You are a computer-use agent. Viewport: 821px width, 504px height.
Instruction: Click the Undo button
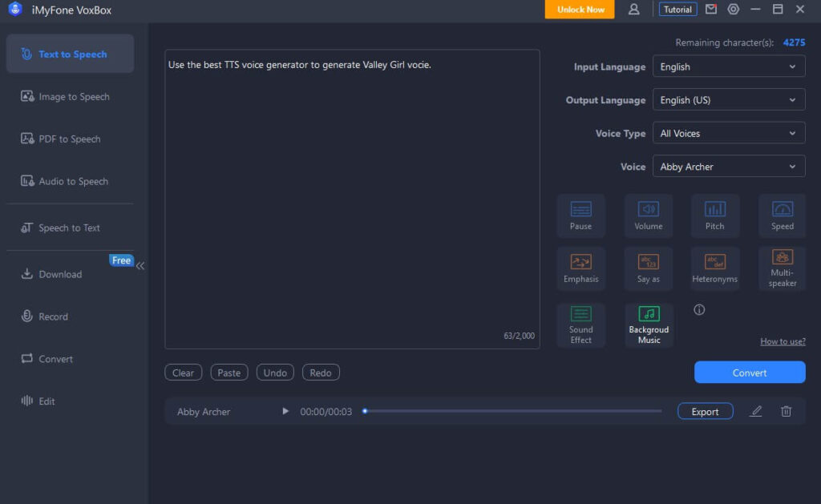[x=275, y=373]
